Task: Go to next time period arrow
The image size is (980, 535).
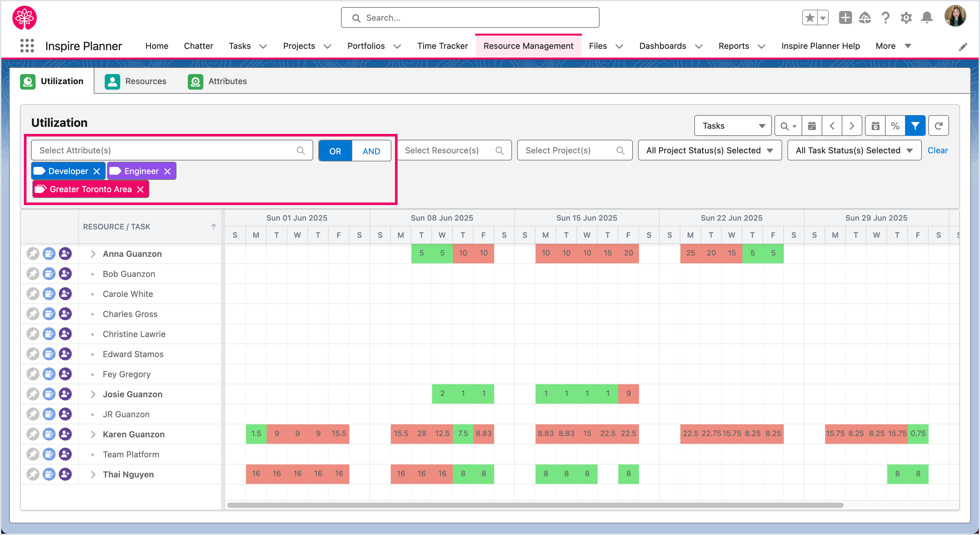Action: click(852, 126)
